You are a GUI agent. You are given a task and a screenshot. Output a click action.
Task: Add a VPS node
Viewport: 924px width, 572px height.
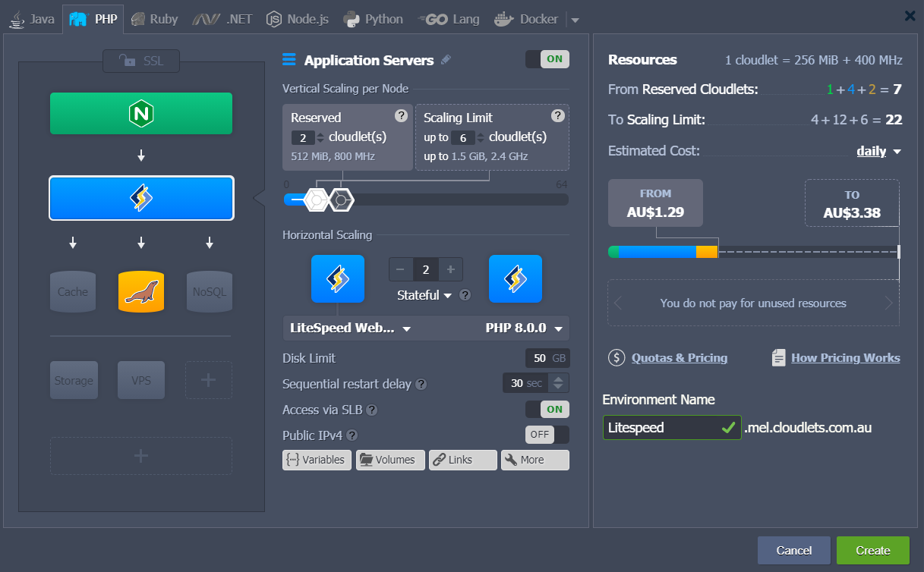(x=141, y=380)
